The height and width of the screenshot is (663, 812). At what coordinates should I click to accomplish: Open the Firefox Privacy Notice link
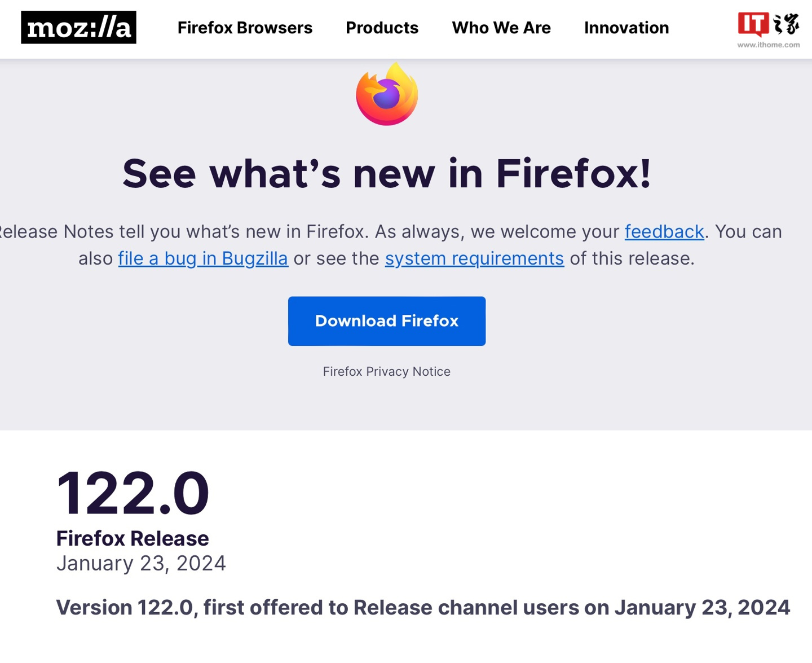pos(387,371)
